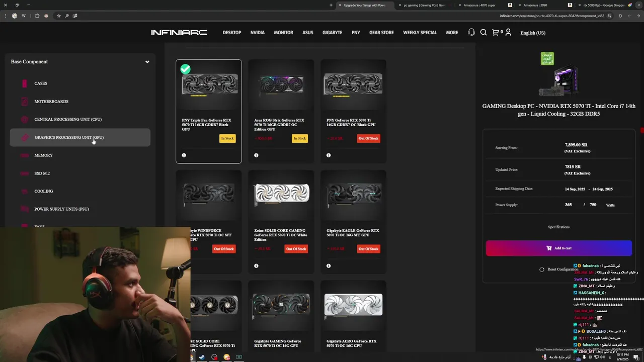Open info icon on Asus ROG Strix card
Image resolution: width=644 pixels, height=362 pixels.
coord(256,155)
